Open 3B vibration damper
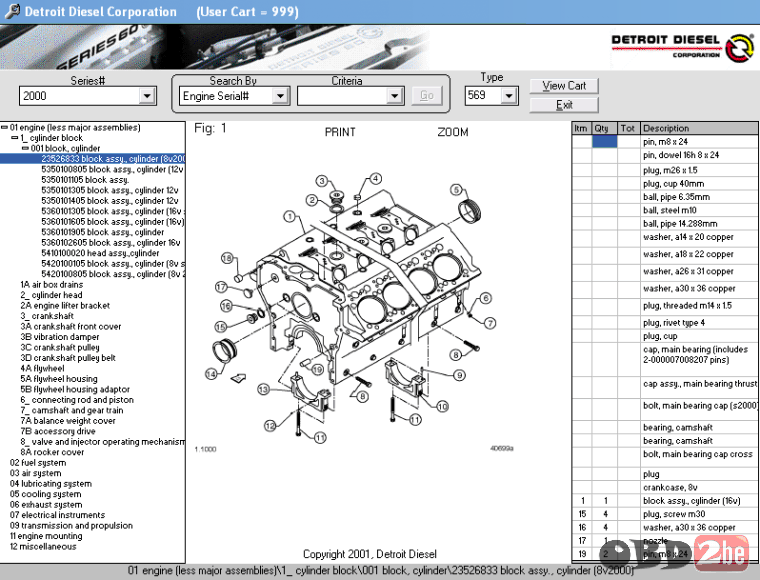Viewport: 760px width, 580px height. (60, 337)
